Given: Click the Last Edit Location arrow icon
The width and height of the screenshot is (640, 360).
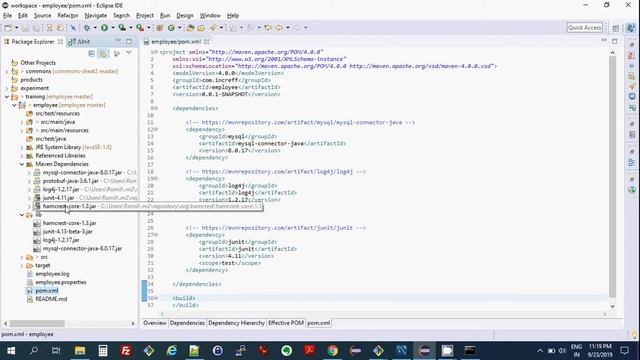Looking at the screenshot, I should click(x=268, y=28).
